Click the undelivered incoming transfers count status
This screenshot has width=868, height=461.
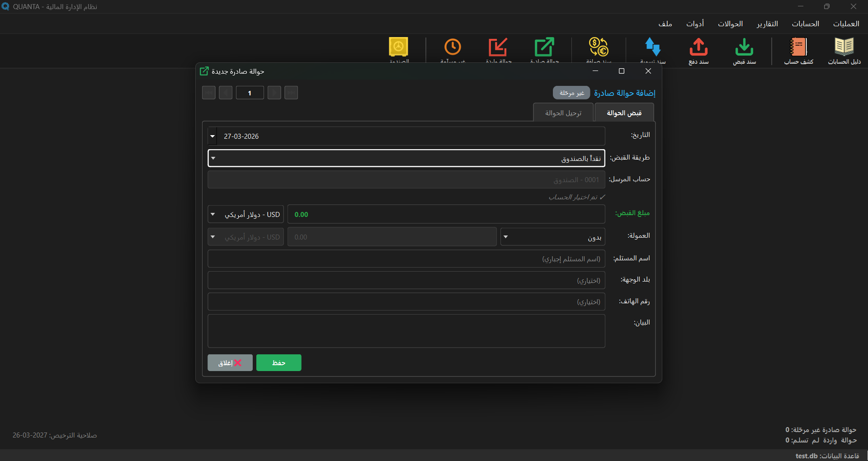click(x=821, y=440)
